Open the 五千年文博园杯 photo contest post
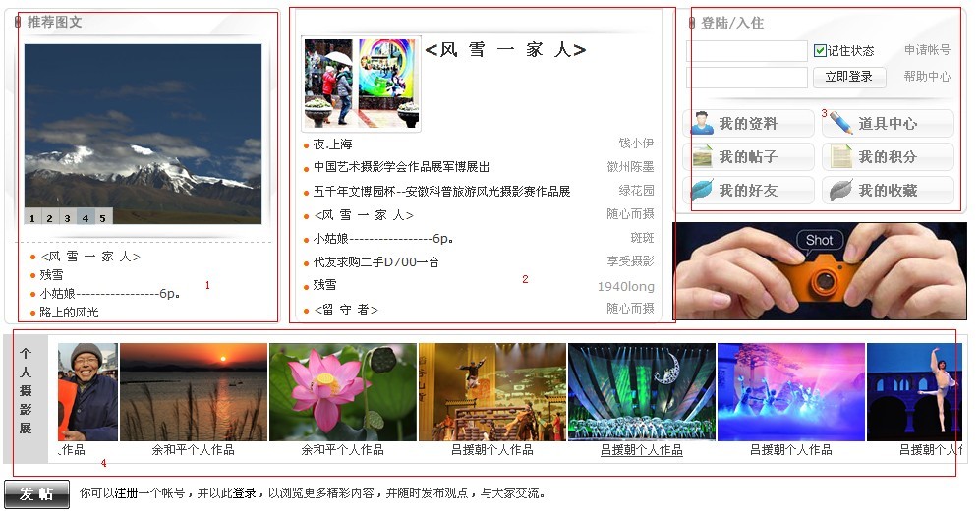 (441, 192)
